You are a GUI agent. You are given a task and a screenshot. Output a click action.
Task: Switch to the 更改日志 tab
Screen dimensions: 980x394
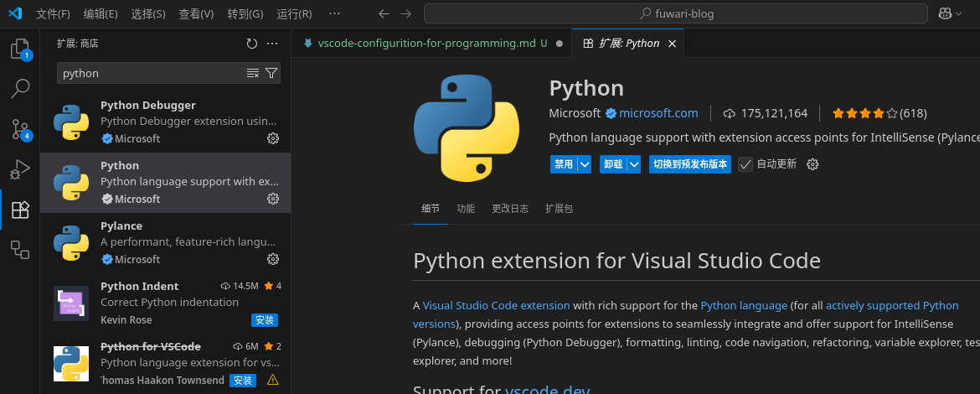(510, 209)
